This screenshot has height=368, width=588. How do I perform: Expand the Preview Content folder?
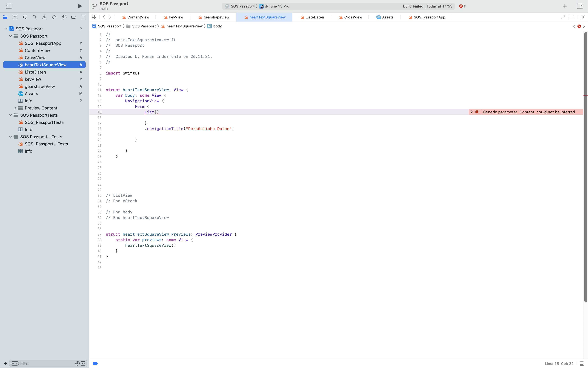(15, 108)
